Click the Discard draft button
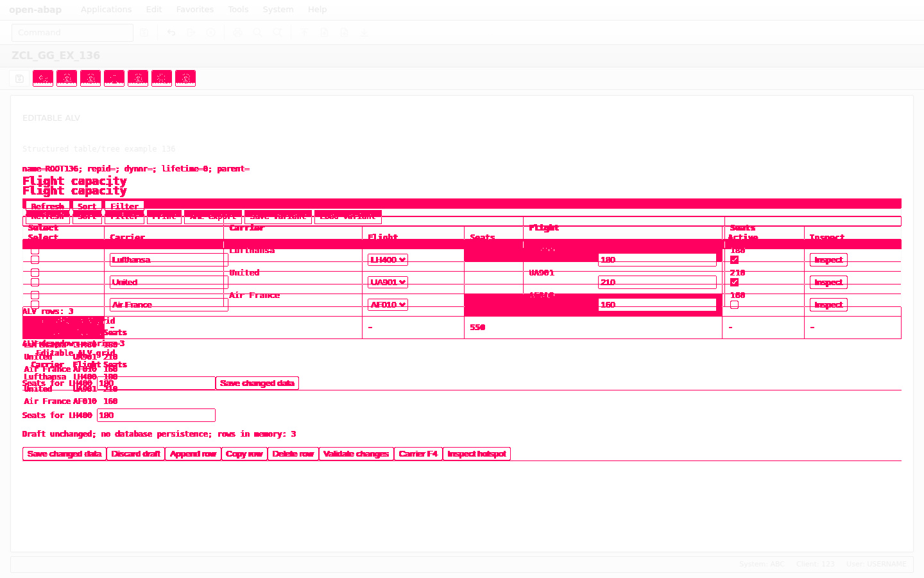Image resolution: width=924 pixels, height=578 pixels. point(135,454)
